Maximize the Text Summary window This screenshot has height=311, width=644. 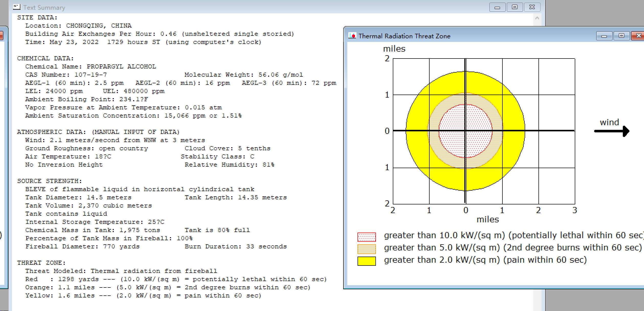(x=514, y=7)
